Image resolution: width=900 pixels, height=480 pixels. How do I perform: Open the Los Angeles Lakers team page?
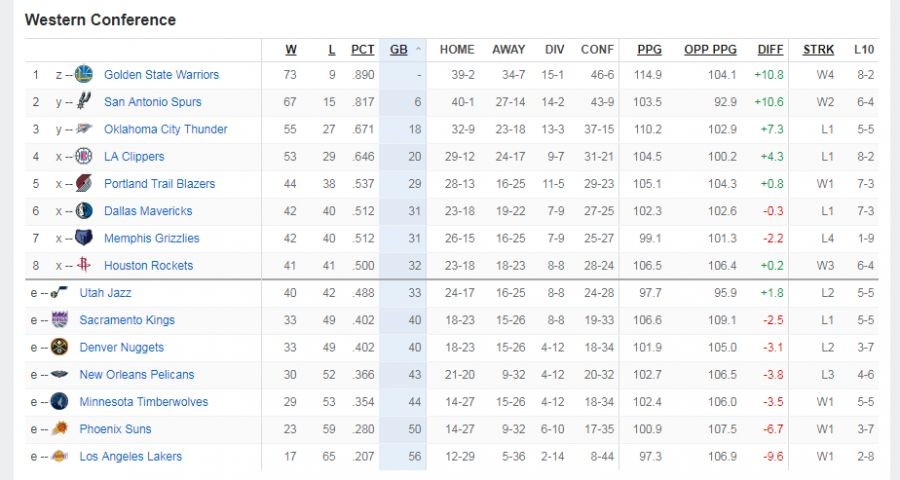point(131,456)
